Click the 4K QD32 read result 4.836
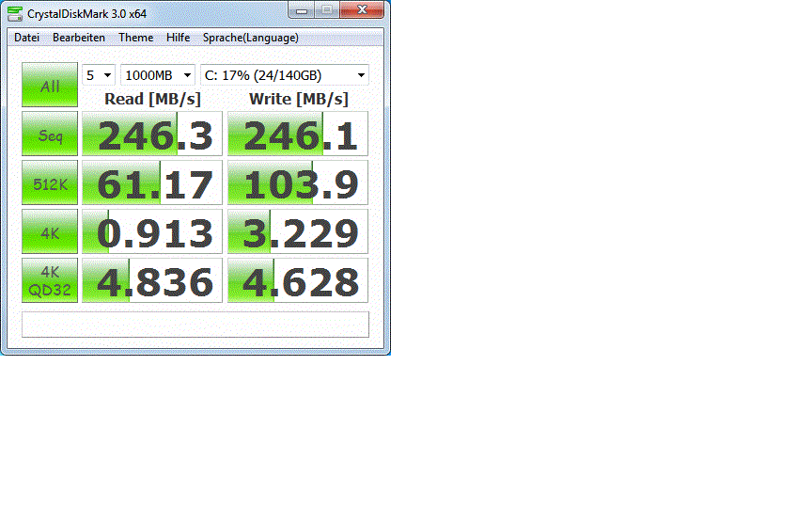This screenshot has width=812, height=508. click(x=152, y=280)
